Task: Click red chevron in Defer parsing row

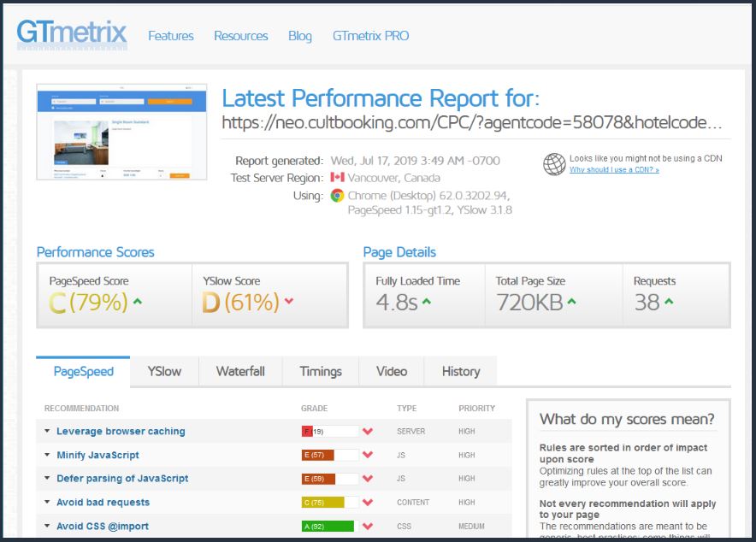Action: pos(368,479)
